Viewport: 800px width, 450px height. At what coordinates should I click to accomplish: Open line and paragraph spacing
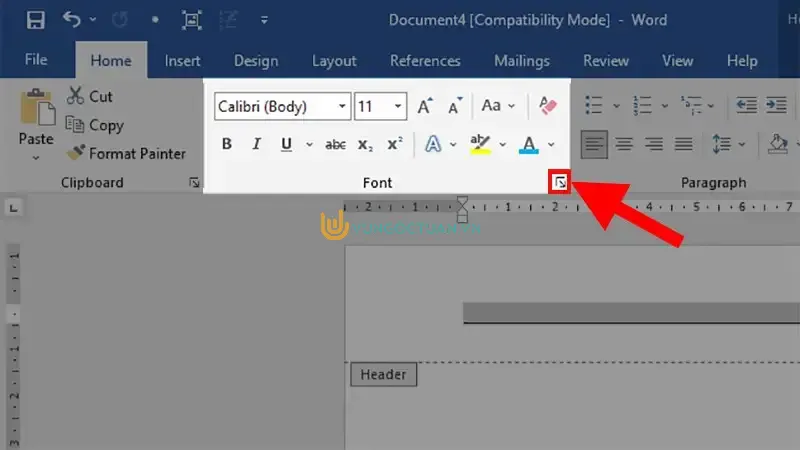coord(721,144)
